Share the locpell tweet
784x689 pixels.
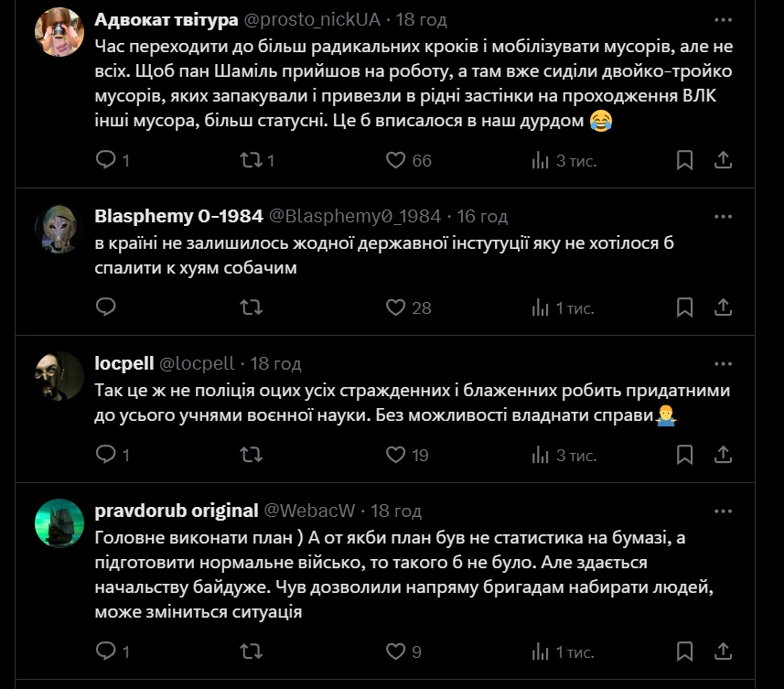(x=723, y=454)
